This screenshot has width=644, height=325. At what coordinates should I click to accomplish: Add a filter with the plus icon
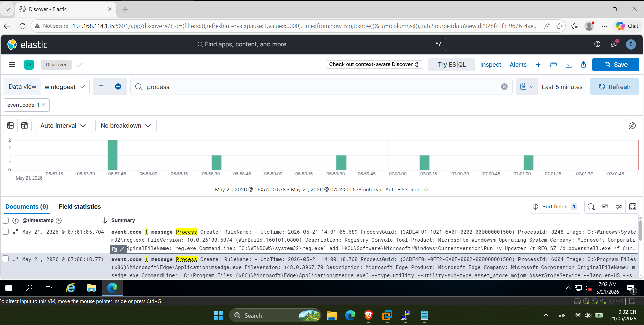click(x=118, y=87)
